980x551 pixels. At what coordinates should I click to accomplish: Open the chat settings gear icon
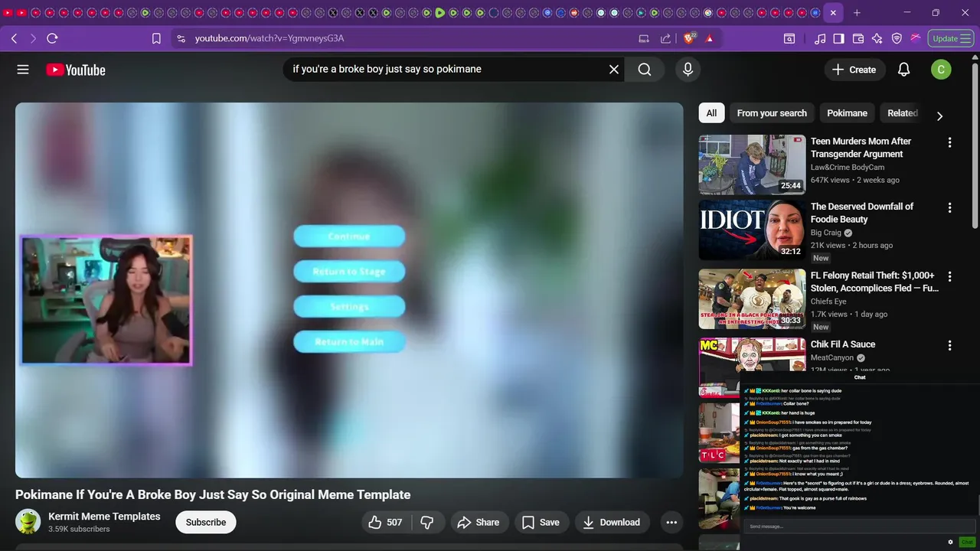[950, 542]
